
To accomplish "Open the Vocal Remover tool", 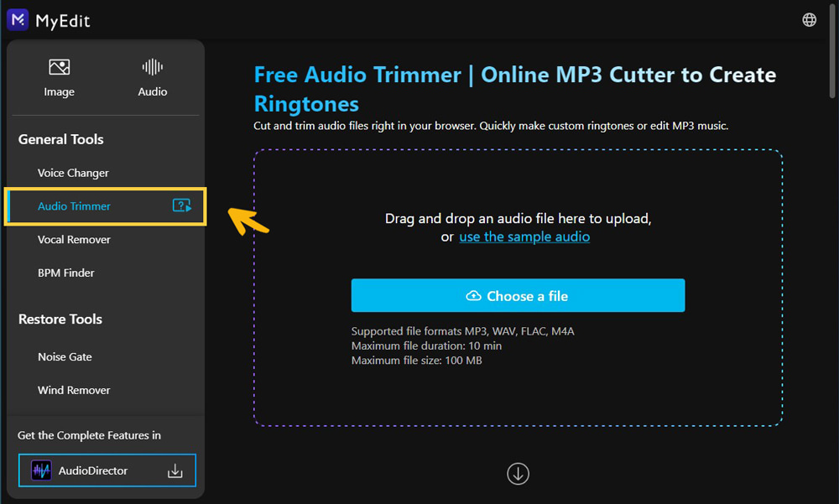I will [x=73, y=239].
